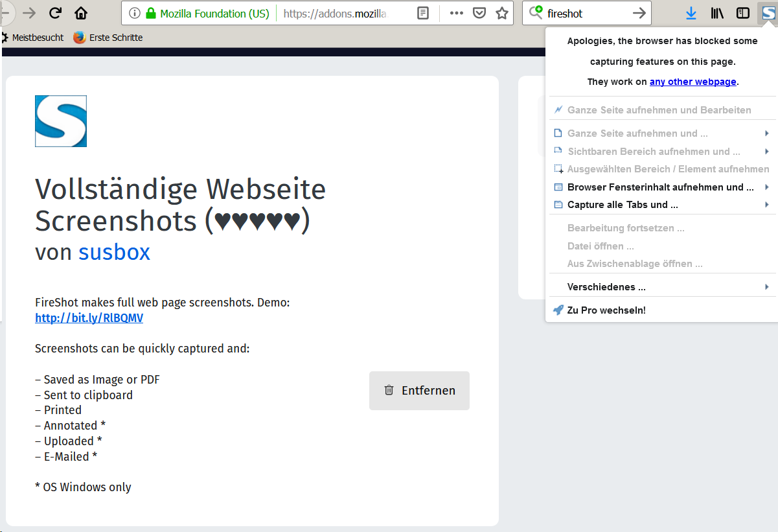Click the icon beside Browser Fensterinhalt aufnehmen

[558, 187]
